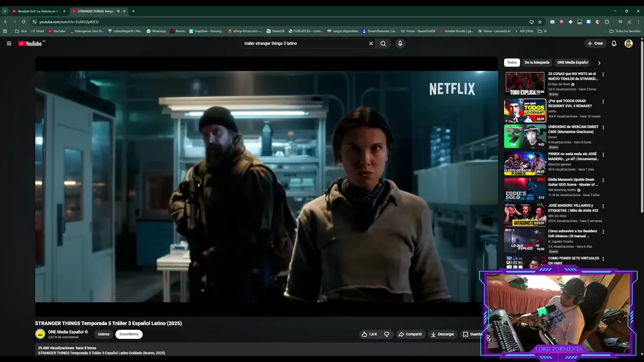Start voice search with the microphone icon

coord(400,43)
